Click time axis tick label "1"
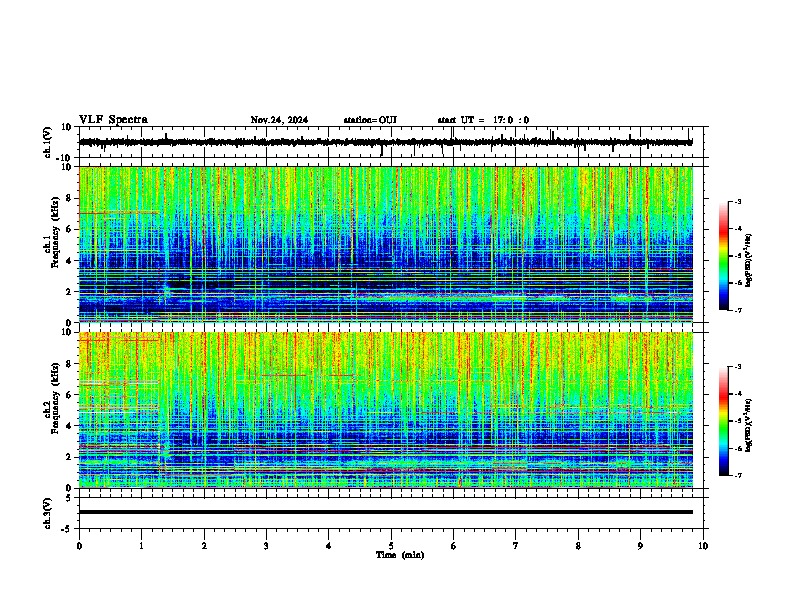Viewport: 792px width, 612px height. click(x=141, y=546)
